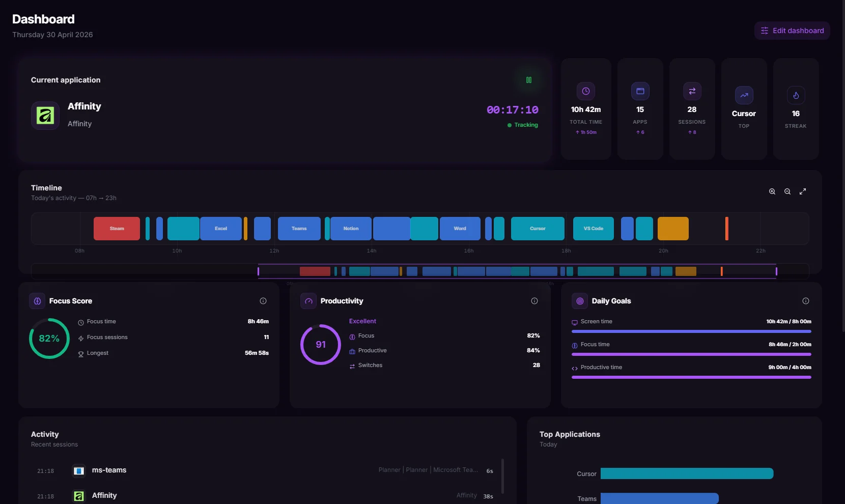Pause tracking with the green pause icon
The height and width of the screenshot is (504, 845).
coord(529,80)
